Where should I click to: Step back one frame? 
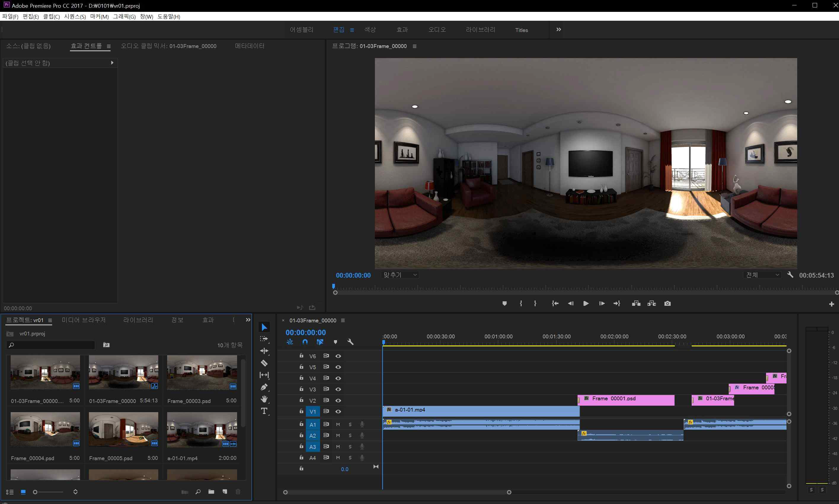[x=571, y=303]
